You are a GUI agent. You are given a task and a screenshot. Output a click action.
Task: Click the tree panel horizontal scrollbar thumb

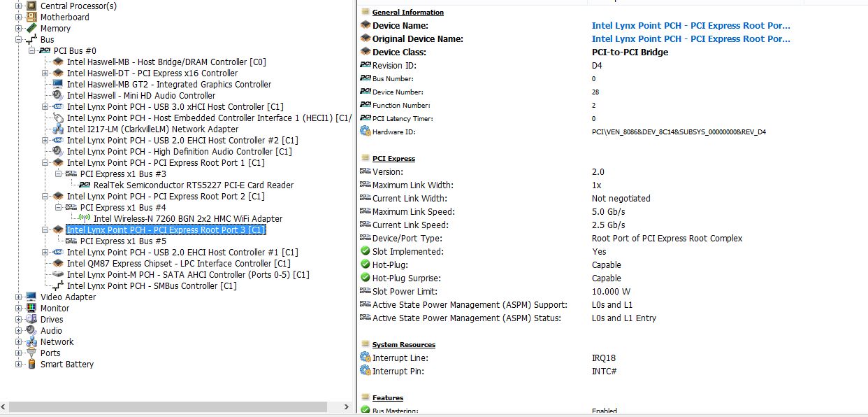coord(168,407)
